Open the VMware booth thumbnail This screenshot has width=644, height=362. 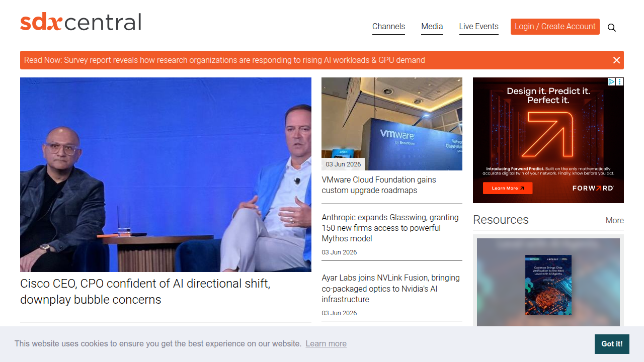tap(392, 124)
